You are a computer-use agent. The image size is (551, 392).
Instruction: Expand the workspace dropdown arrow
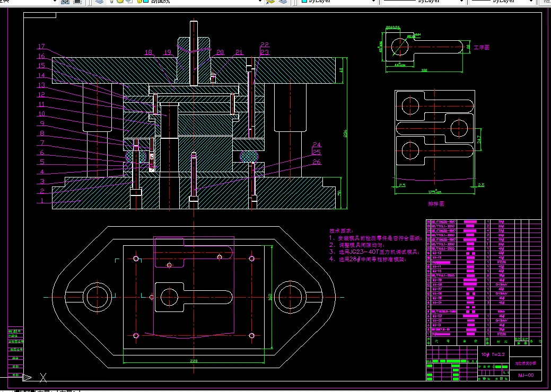click(54, 2)
